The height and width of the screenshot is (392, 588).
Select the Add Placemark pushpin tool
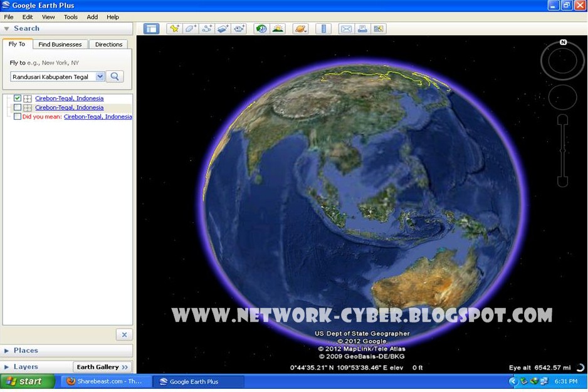[x=174, y=28]
